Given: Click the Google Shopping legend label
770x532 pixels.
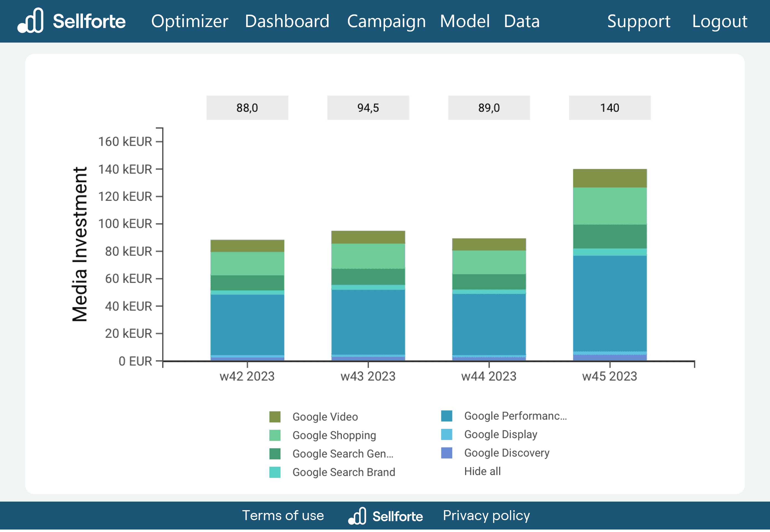Looking at the screenshot, I should 334,435.
